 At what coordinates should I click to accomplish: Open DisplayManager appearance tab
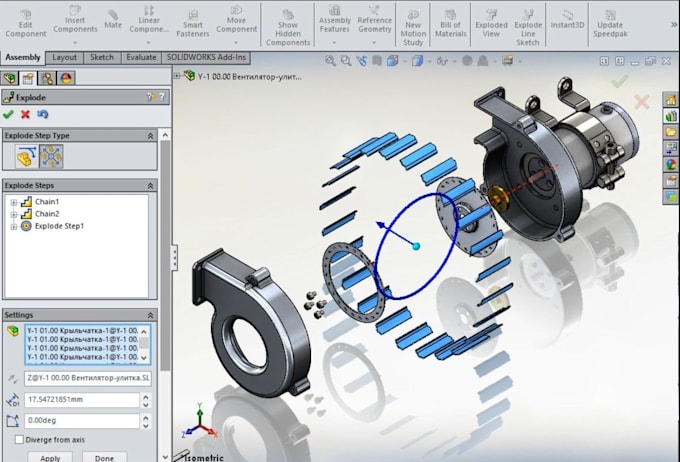point(66,78)
